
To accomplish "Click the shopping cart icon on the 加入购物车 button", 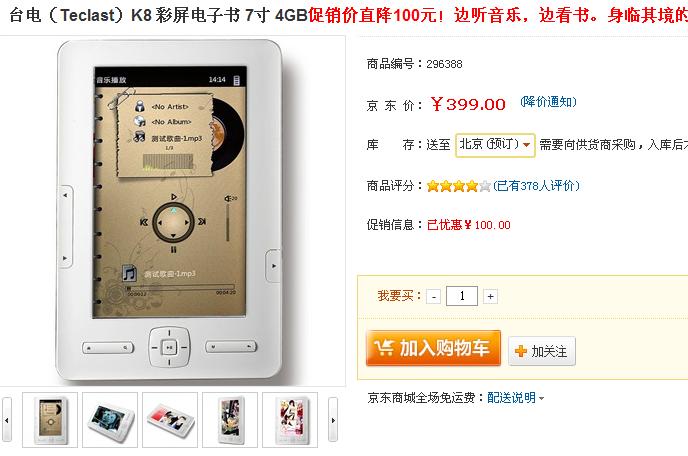I will pyautogui.click(x=384, y=348).
